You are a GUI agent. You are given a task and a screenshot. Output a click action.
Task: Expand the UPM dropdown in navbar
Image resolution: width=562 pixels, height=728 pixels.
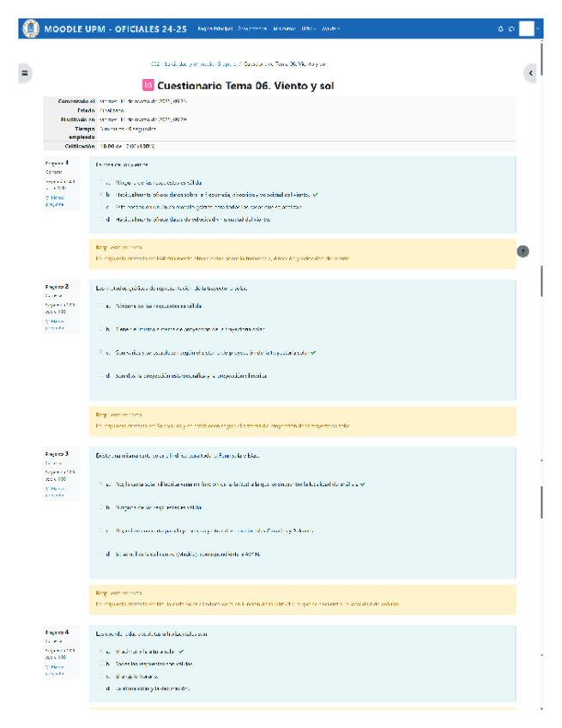pyautogui.click(x=308, y=29)
